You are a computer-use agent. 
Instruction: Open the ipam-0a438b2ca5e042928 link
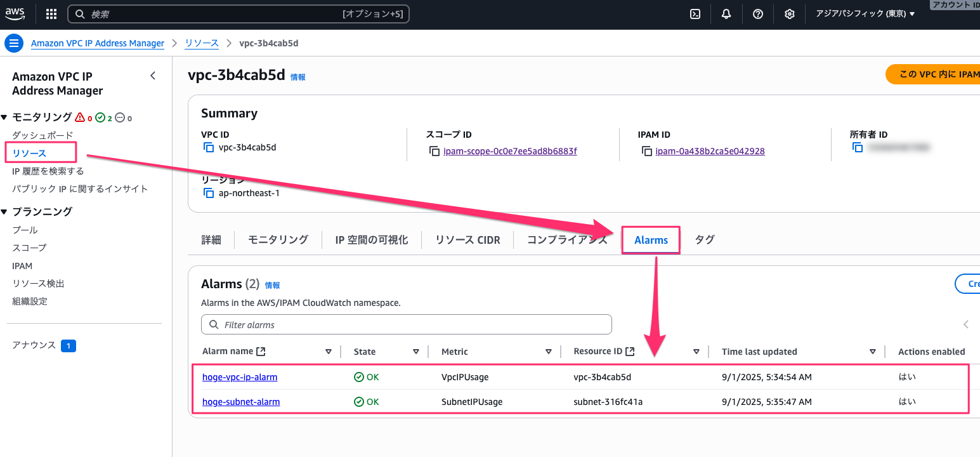[710, 151]
